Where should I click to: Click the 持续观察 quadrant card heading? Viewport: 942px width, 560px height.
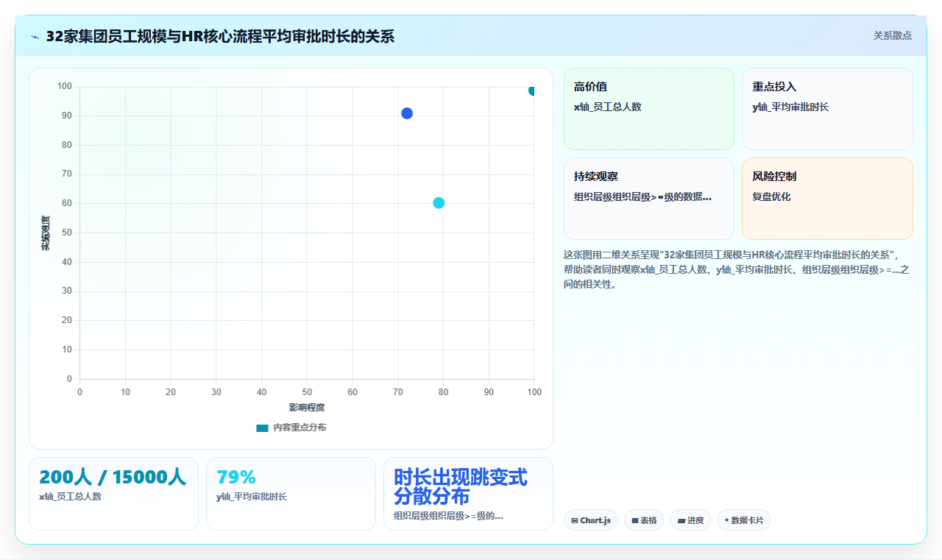coord(596,177)
